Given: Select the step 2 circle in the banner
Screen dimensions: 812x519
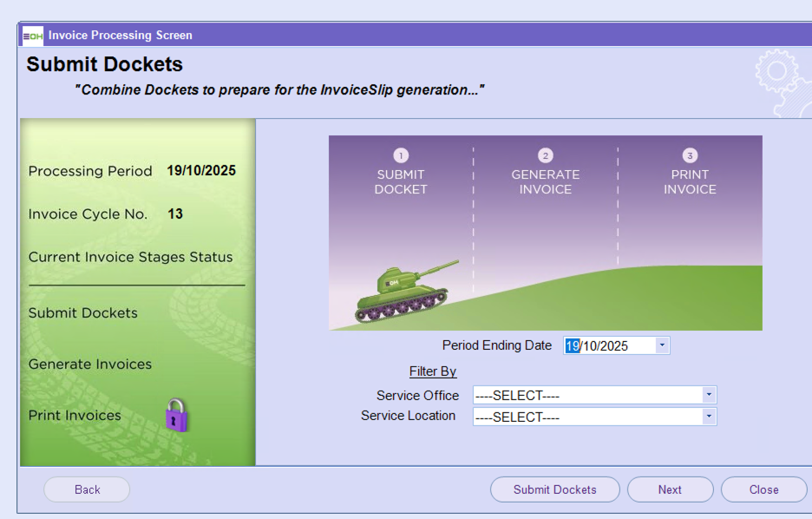Looking at the screenshot, I should click(545, 155).
